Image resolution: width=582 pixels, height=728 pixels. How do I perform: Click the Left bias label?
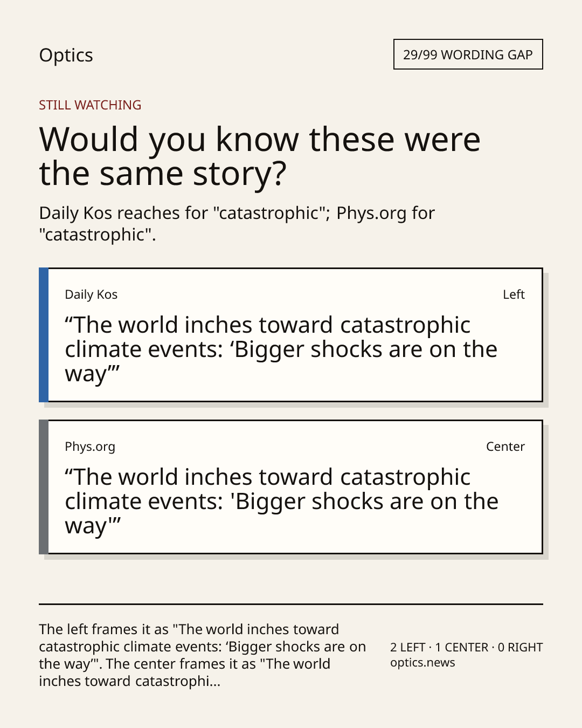pos(514,294)
